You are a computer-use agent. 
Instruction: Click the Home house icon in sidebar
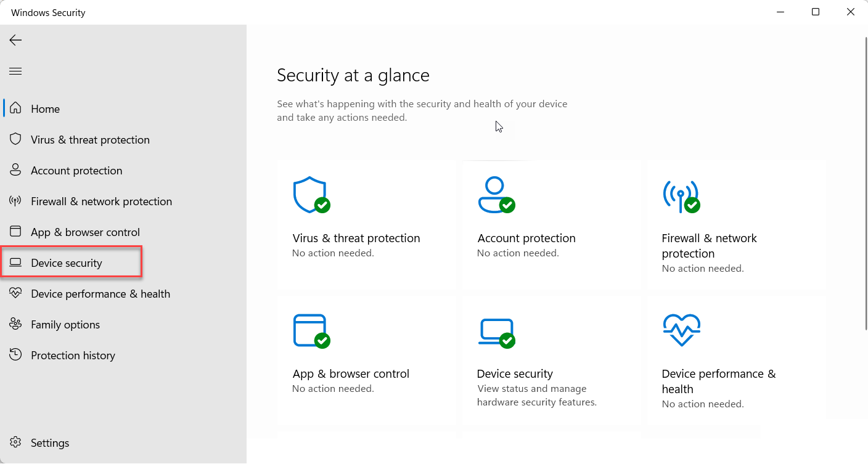pos(16,108)
